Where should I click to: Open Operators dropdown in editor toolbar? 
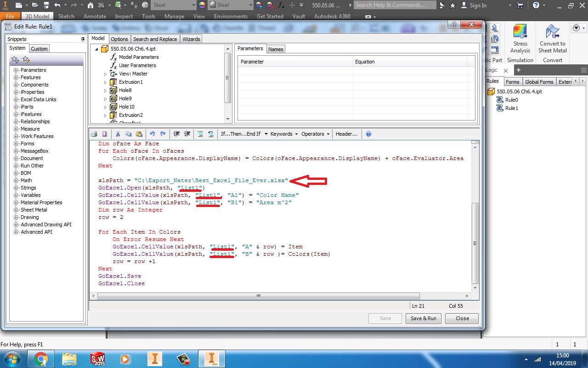[x=316, y=134]
